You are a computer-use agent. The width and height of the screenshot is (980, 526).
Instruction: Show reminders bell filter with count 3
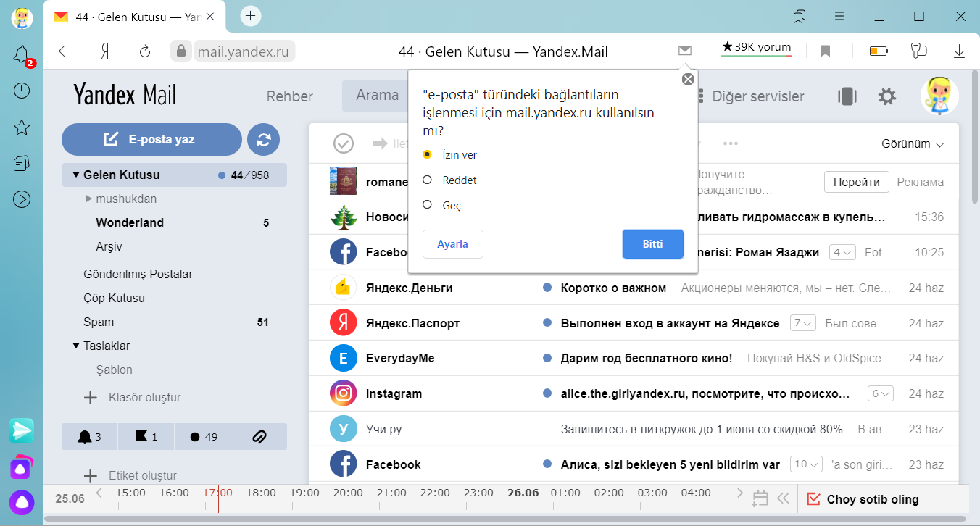tap(89, 436)
